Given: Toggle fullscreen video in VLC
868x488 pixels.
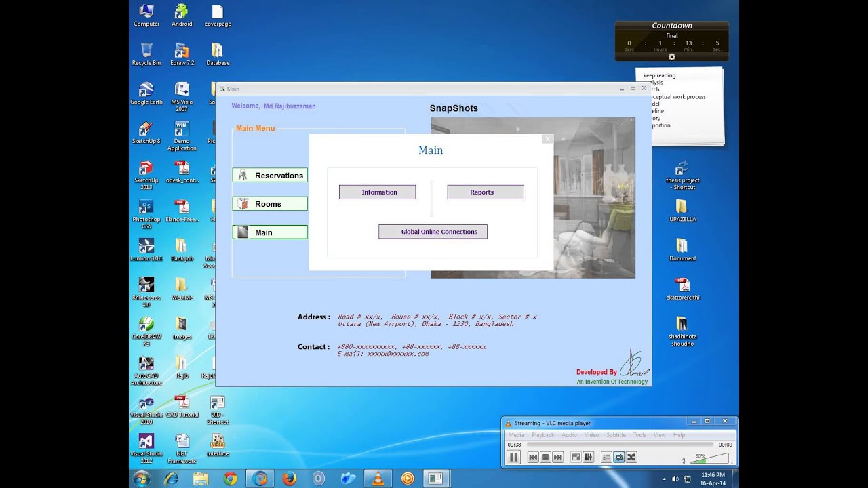Looking at the screenshot, I should (x=576, y=457).
